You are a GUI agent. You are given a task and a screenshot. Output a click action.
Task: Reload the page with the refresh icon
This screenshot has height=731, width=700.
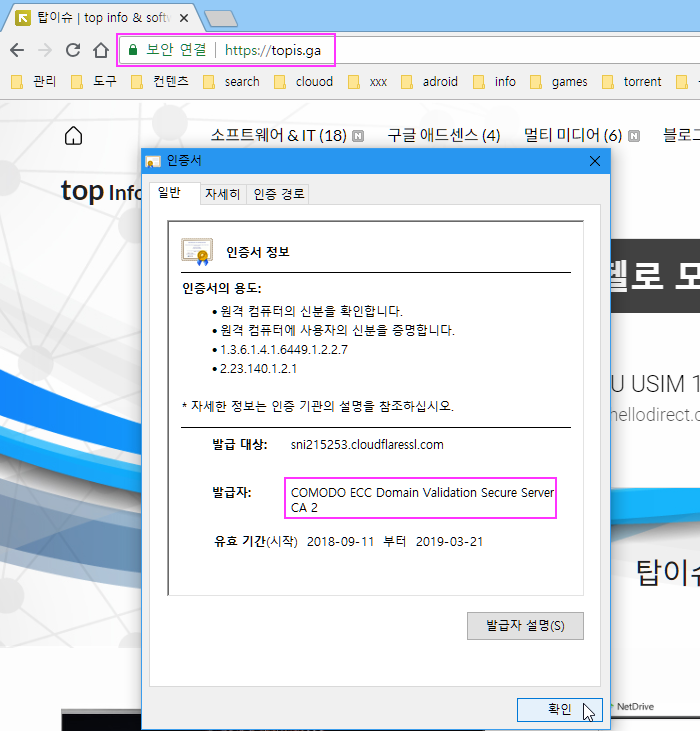tap(73, 50)
